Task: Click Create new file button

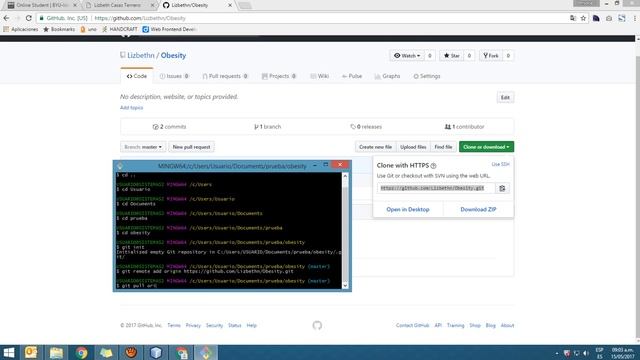Action: click(x=376, y=147)
